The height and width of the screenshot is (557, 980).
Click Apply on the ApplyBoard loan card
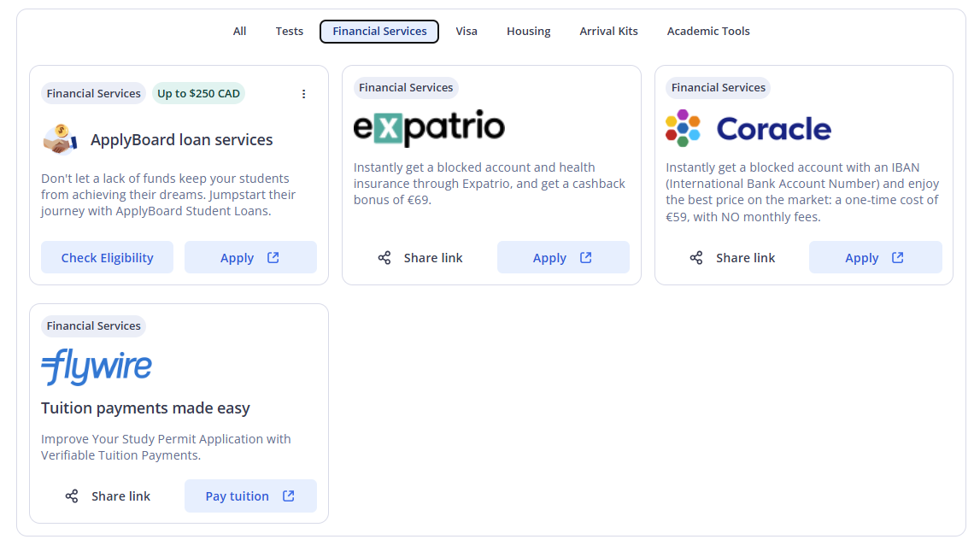pos(250,257)
